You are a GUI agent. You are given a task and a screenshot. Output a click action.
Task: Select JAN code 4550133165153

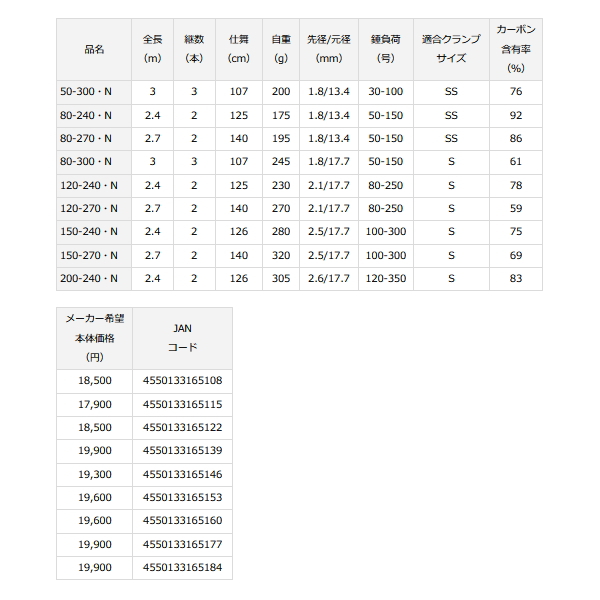pos(183,498)
